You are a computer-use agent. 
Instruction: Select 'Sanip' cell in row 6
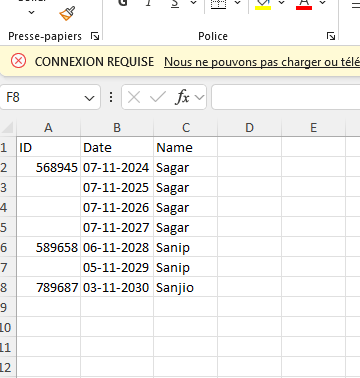pos(186,247)
